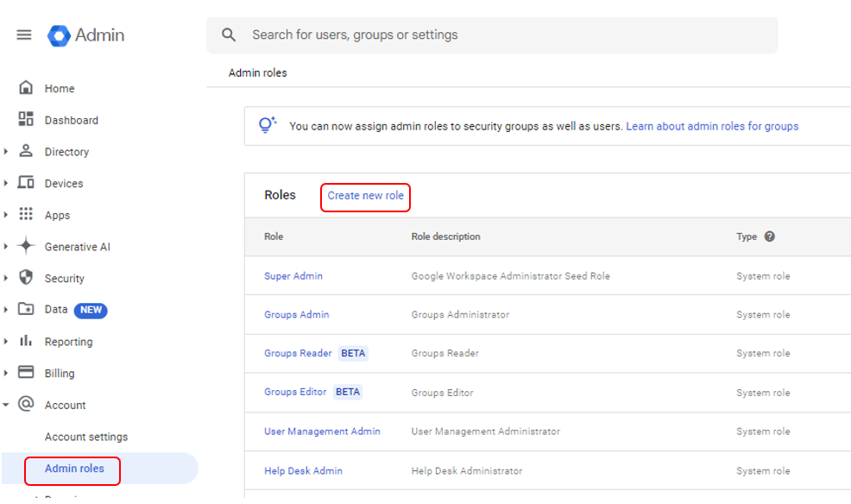851x504 pixels.
Task: Click the Admin roles breadcrumb title
Action: (x=258, y=72)
